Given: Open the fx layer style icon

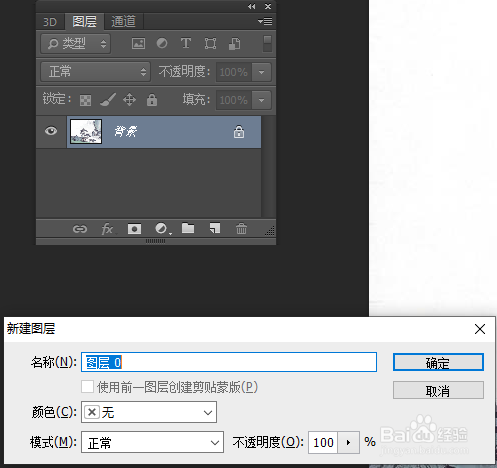Looking at the screenshot, I should click(107, 229).
